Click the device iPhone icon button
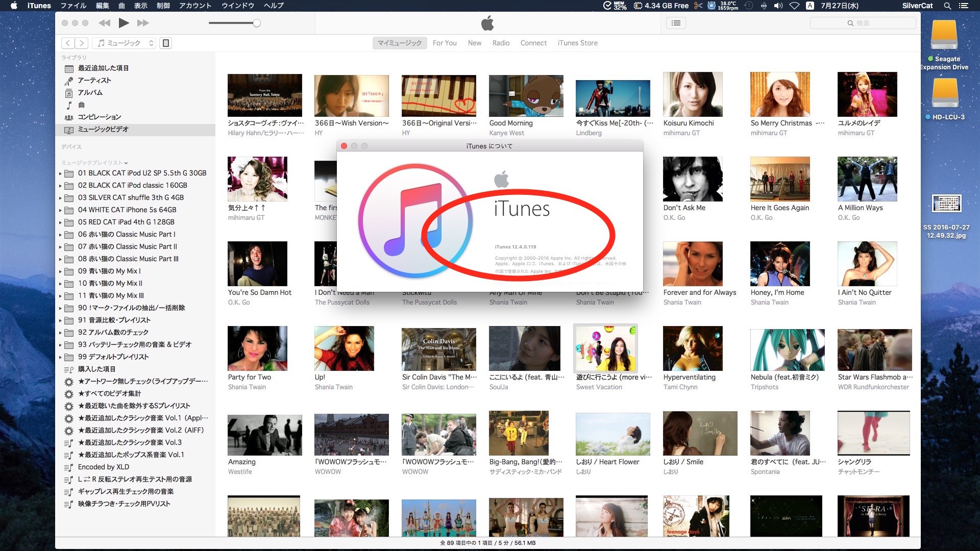The width and height of the screenshot is (980, 551). tap(165, 43)
